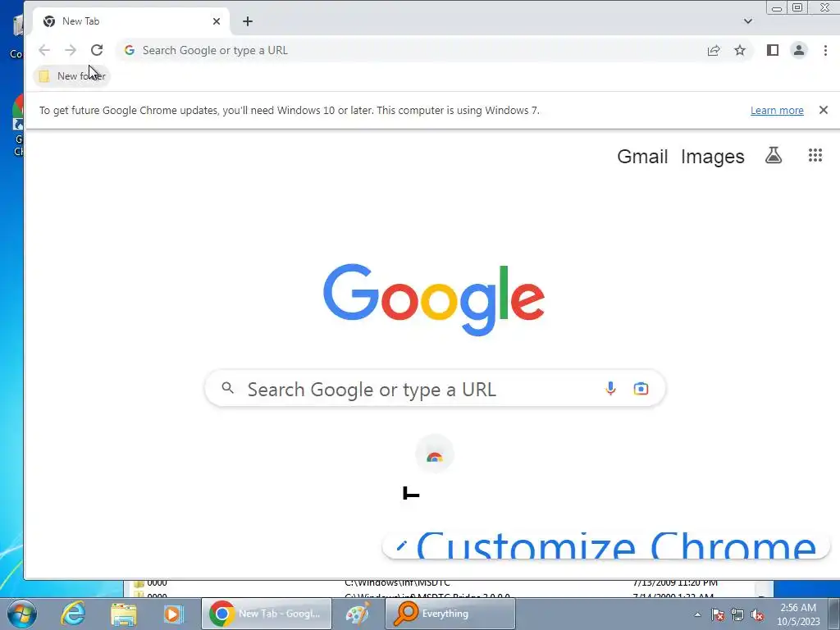Screen dimensions: 840x630
Task: Toggle the Chrome side panel icon
Action: click(x=773, y=50)
